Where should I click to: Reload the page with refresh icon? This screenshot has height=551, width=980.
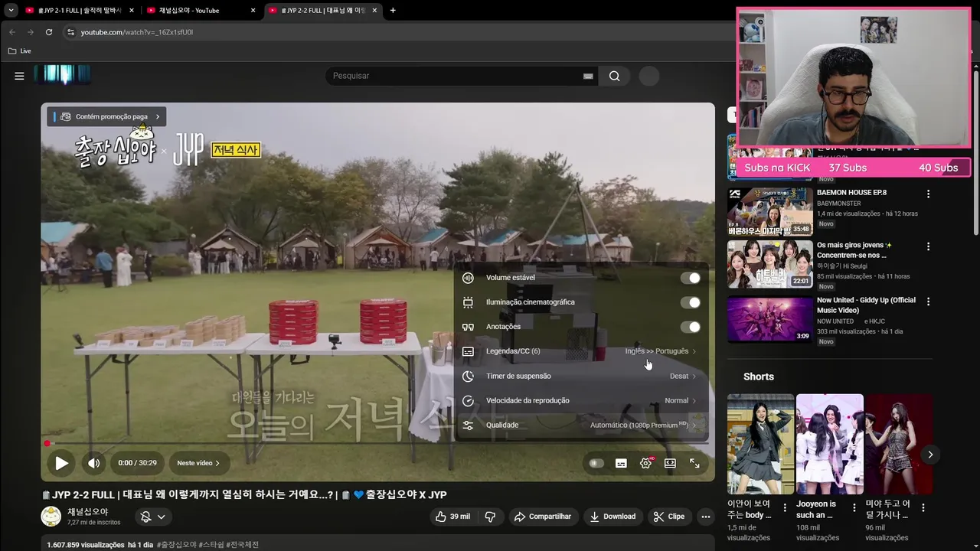coord(49,32)
